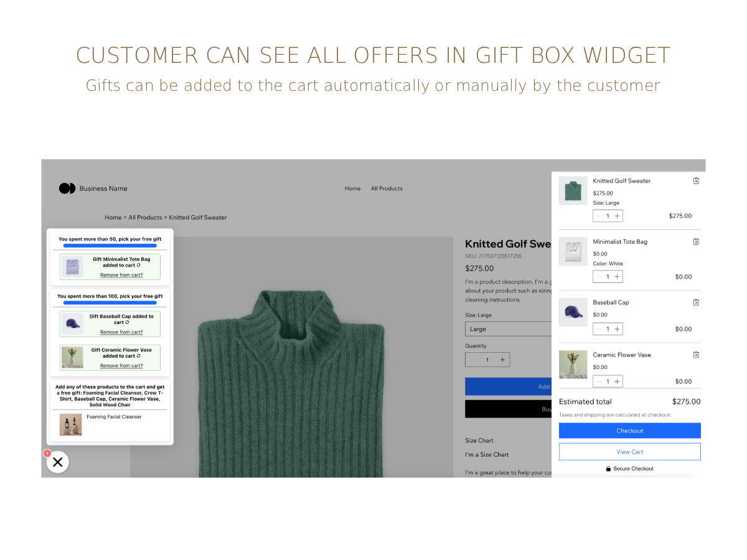Click the blue Checkout button
The height and width of the screenshot is (560, 747).
point(629,431)
